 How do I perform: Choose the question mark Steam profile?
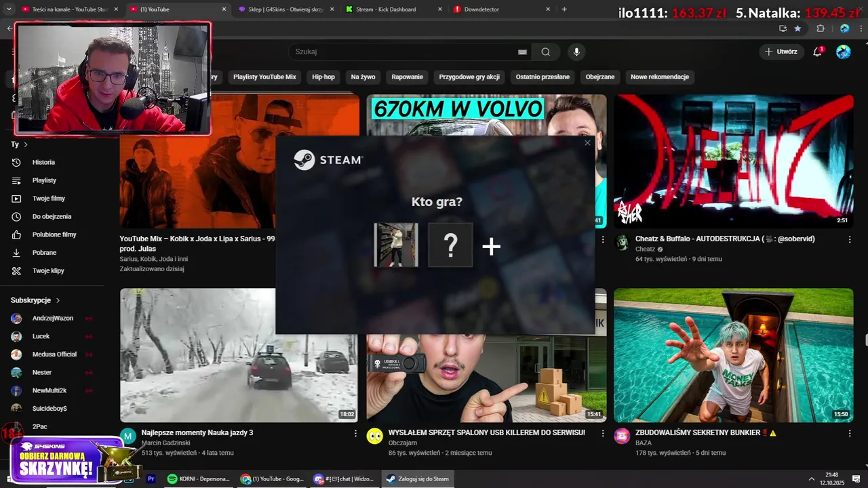450,245
